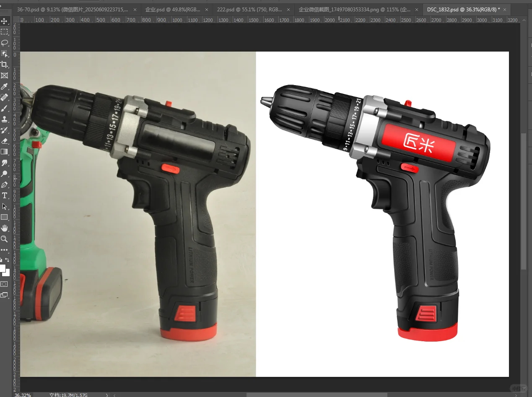Reset to default foreground and background colors
This screenshot has height=397, width=532.
point(1,260)
